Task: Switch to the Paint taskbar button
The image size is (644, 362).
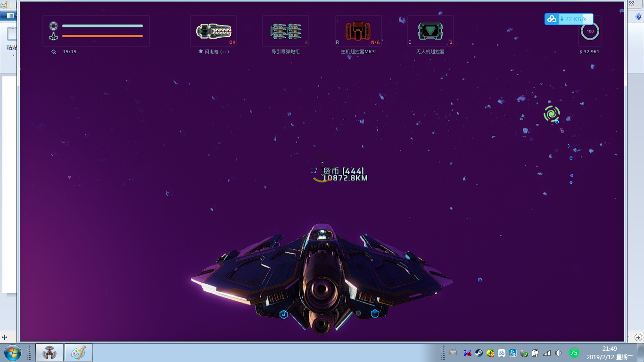Action: click(79, 353)
